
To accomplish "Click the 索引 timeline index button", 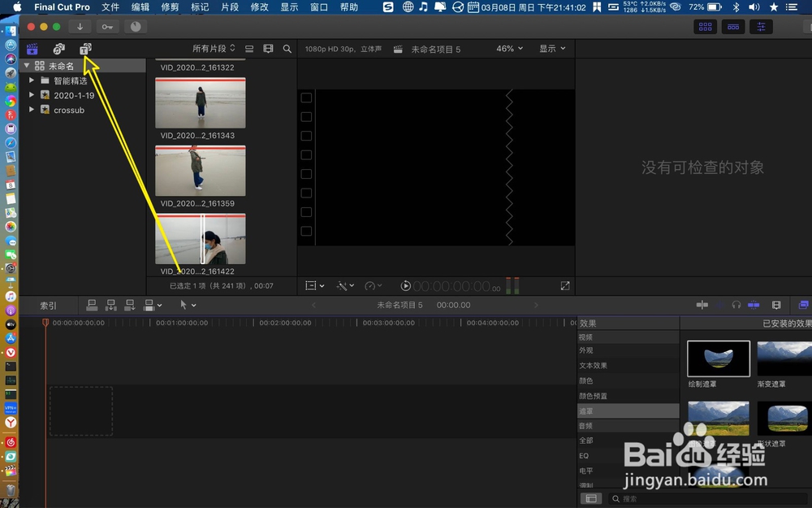I will 48,306.
